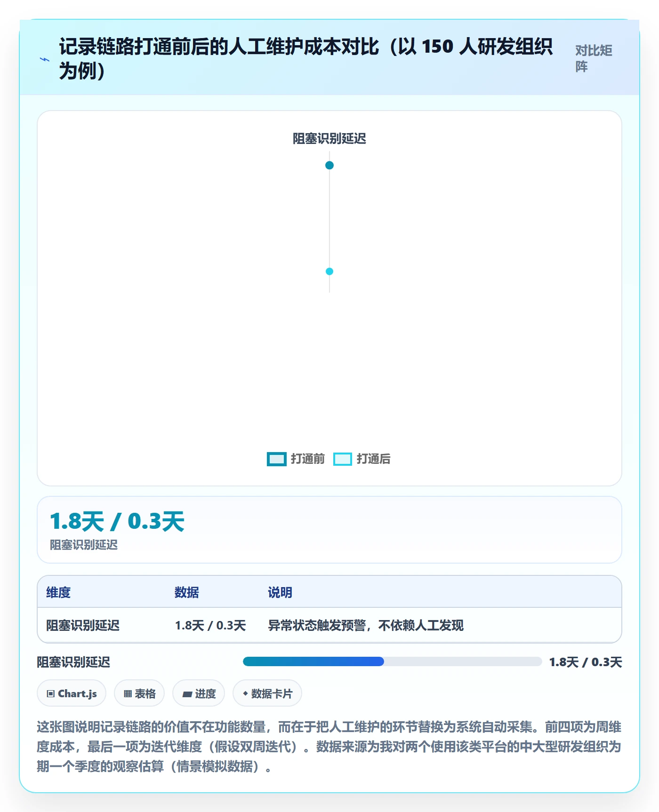Toggle the 打通前 legend item
This screenshot has width=659, height=812.
(x=296, y=459)
